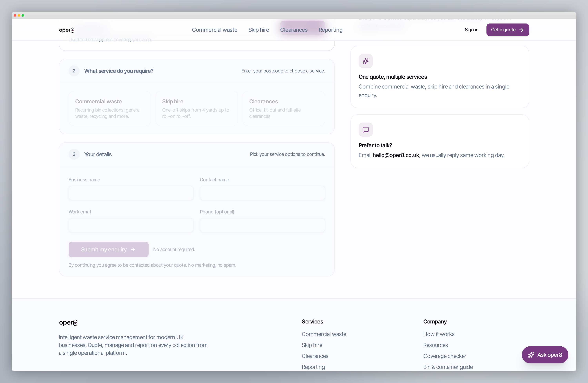Open Commercial waste in top navigation

214,30
